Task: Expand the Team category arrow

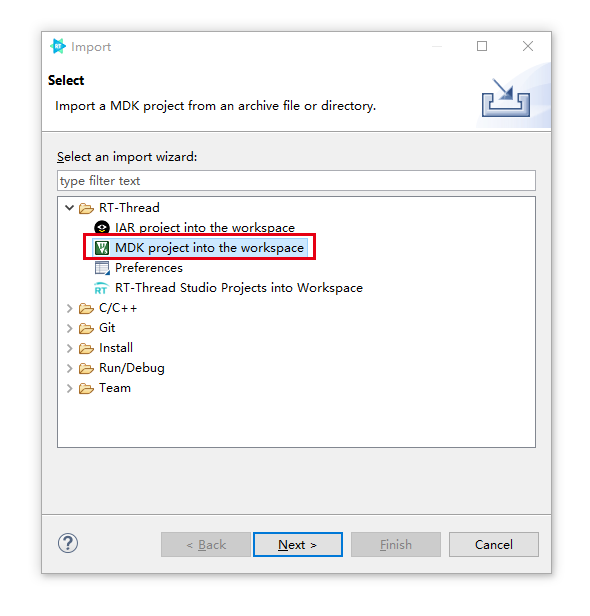Action: [x=70, y=388]
